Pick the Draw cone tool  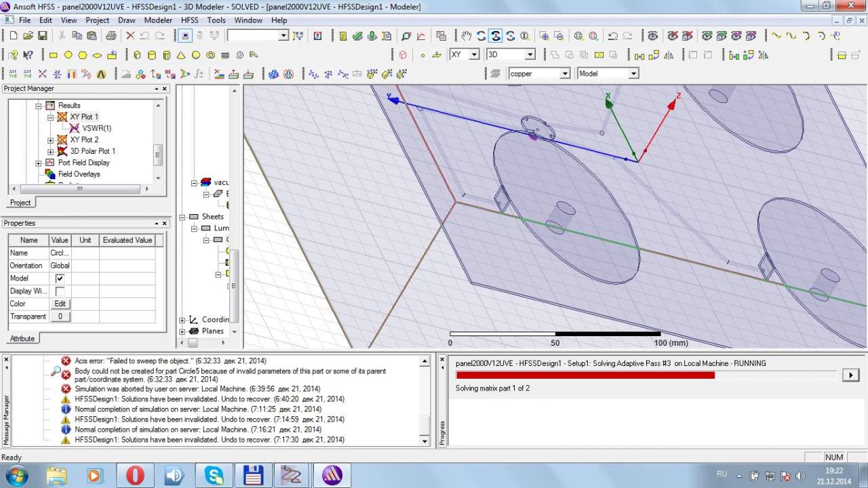[x=181, y=55]
